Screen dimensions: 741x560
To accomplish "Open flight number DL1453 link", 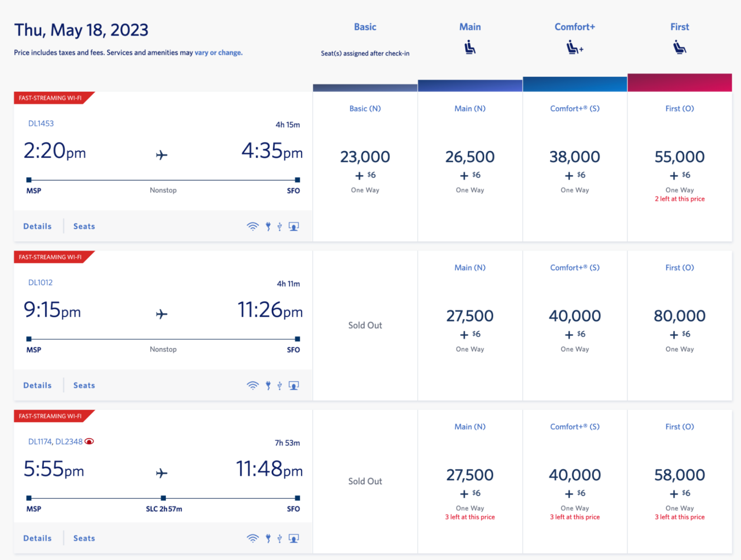I will [x=41, y=124].
